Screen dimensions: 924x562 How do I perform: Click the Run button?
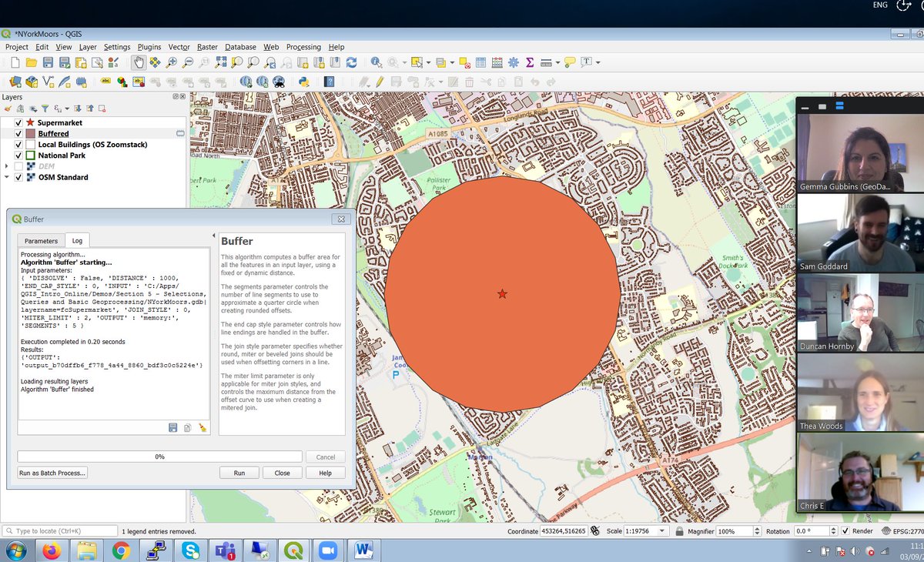pos(239,473)
